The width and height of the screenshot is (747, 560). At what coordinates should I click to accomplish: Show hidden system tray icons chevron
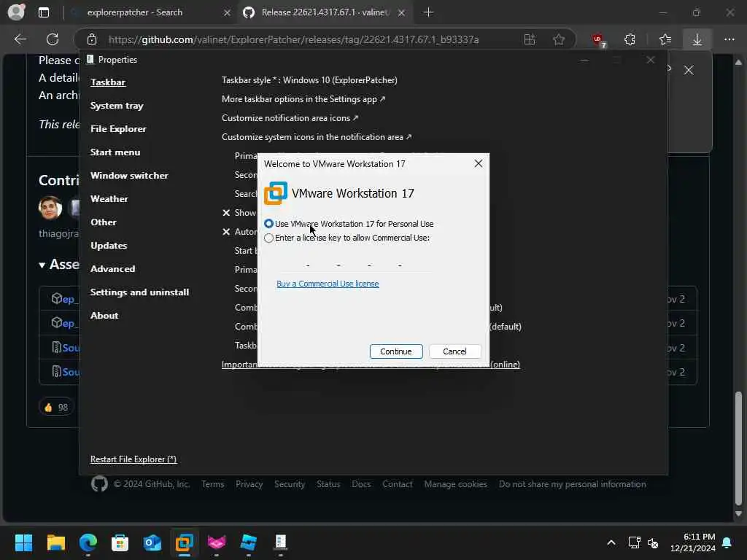(x=611, y=542)
